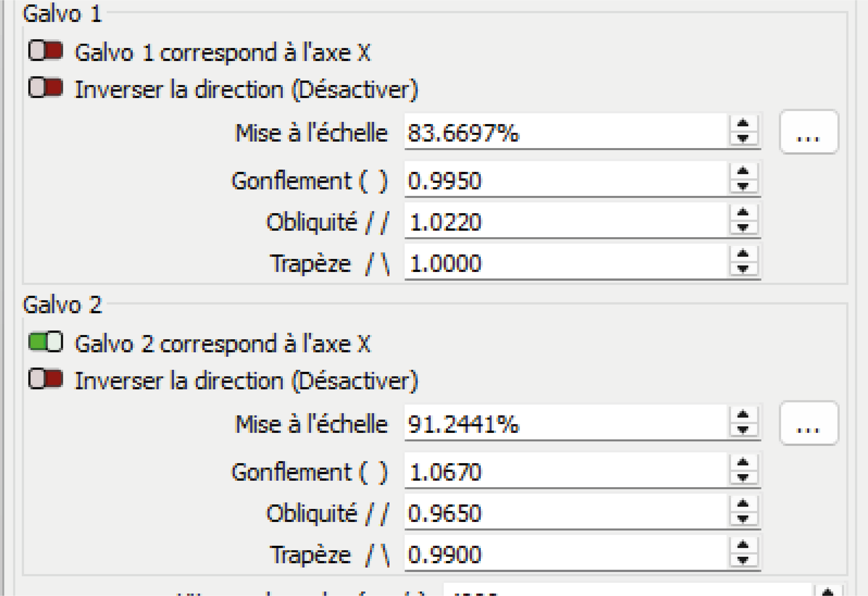The width and height of the screenshot is (868, 596).
Task: Click Galvo 1 Gonflement field 0.9950
Action: point(566,179)
